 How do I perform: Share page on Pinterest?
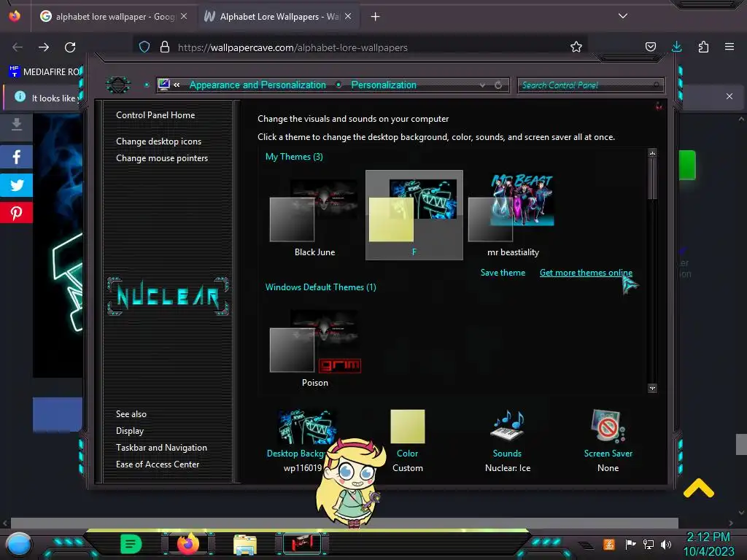[16, 213]
